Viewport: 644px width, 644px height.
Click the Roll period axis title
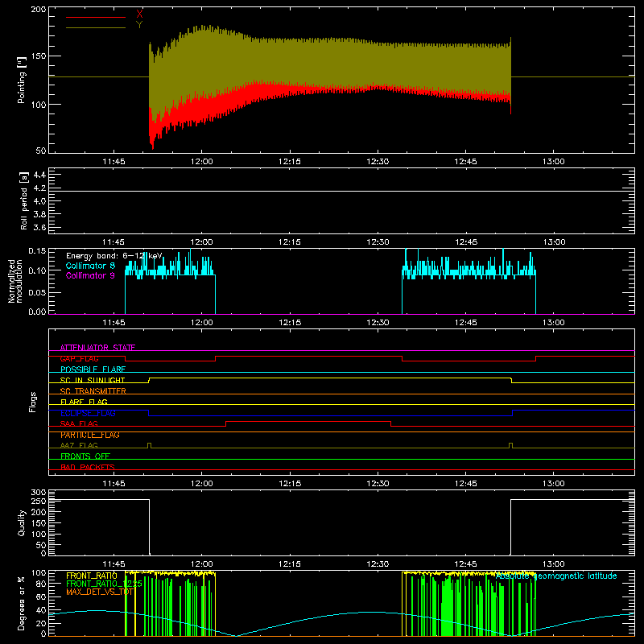click(24, 200)
